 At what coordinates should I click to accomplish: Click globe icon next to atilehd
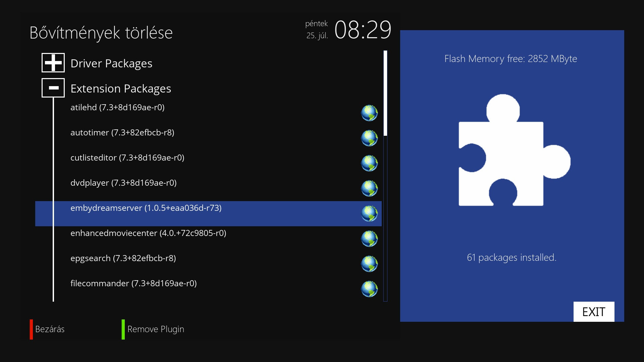pos(369,113)
